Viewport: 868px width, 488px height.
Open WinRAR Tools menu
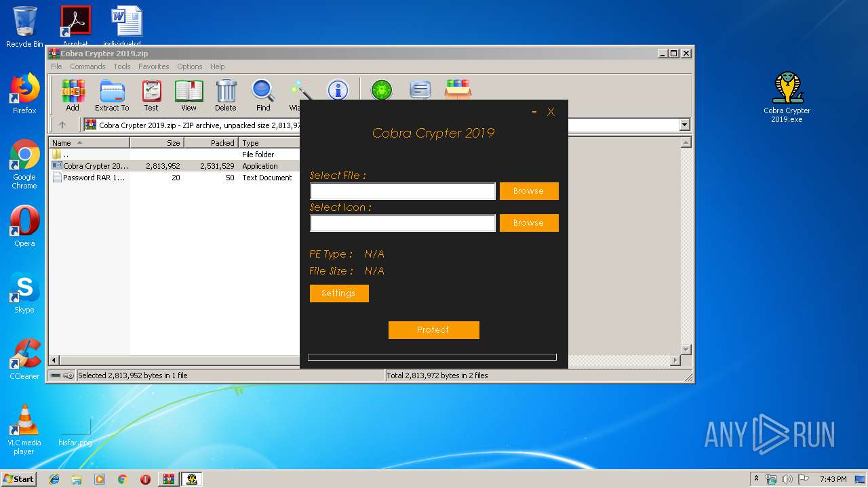coord(122,66)
